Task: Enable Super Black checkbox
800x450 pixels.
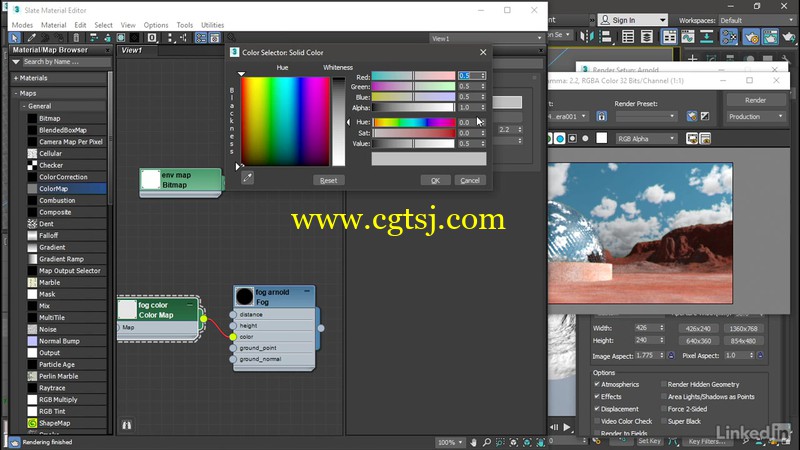Action: coord(664,421)
